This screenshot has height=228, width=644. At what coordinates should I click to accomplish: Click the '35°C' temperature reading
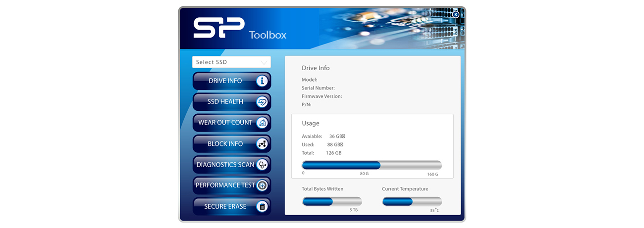point(434,210)
